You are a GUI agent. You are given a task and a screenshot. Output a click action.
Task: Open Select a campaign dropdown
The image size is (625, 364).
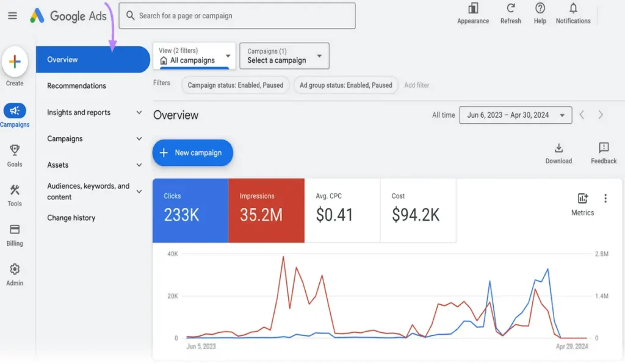[284, 55]
